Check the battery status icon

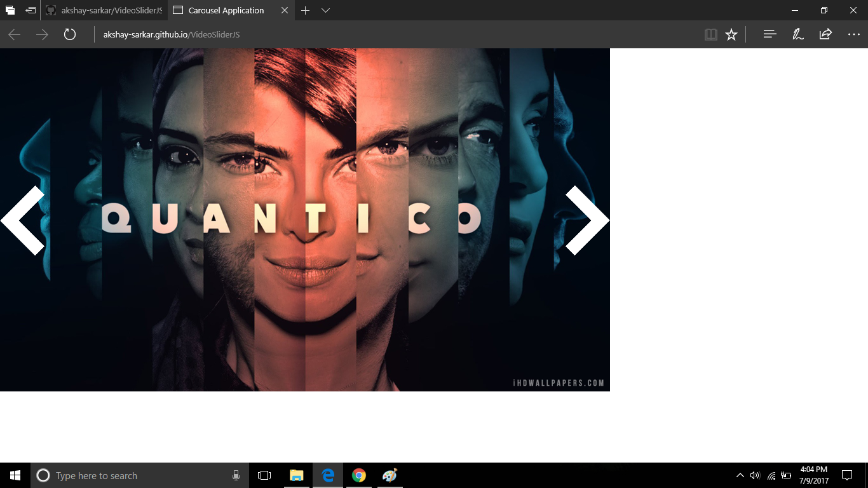click(x=786, y=475)
